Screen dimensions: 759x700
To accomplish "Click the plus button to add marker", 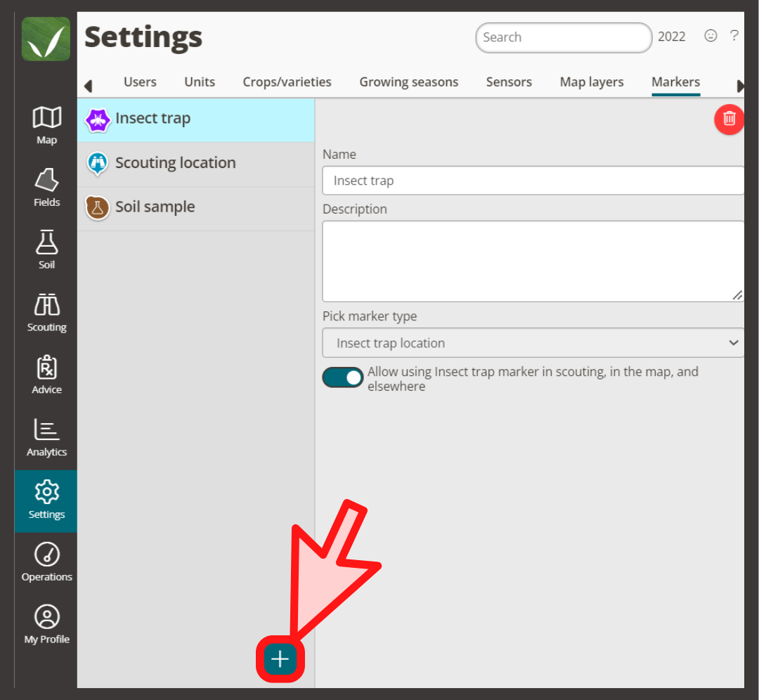I will pos(280,659).
